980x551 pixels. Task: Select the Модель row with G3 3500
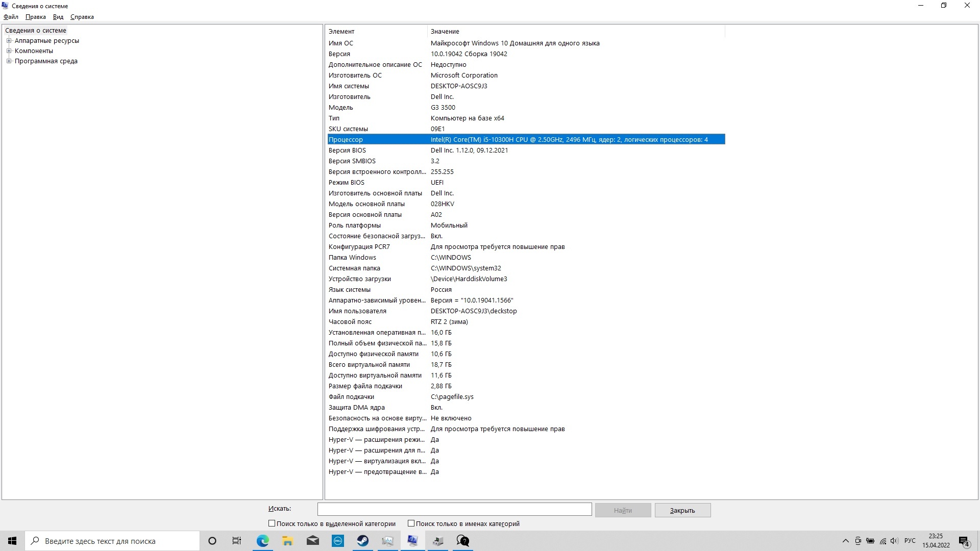(x=526, y=108)
